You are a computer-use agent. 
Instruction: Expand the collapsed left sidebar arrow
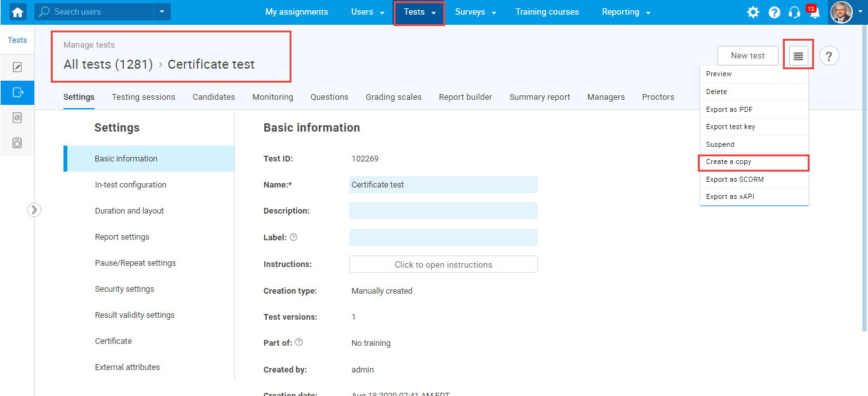point(34,210)
